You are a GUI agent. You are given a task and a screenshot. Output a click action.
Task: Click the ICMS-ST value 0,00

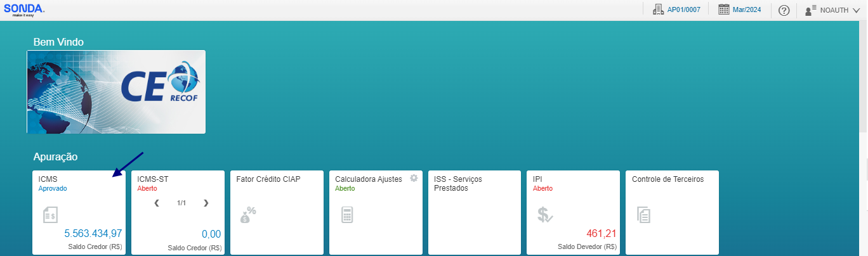(211, 234)
